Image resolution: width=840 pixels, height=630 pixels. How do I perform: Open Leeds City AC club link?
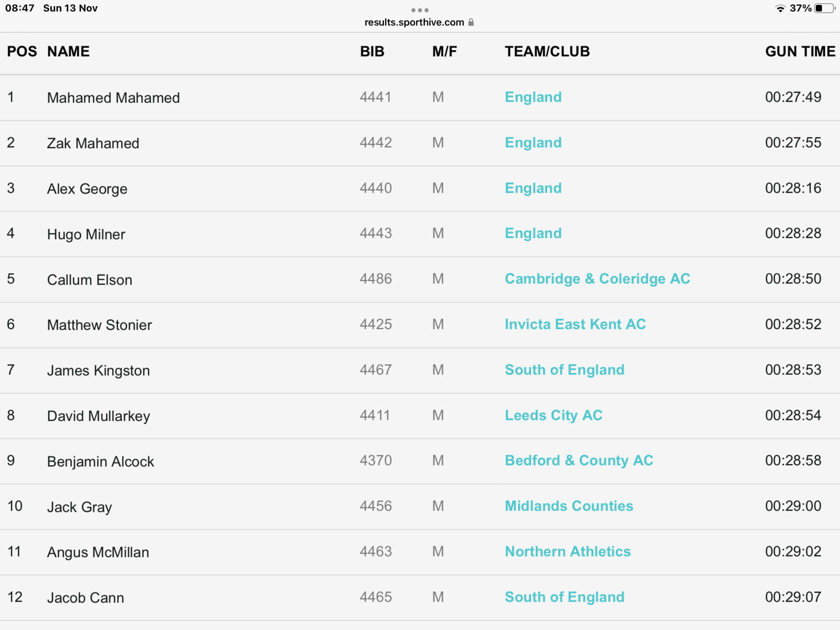click(x=553, y=415)
